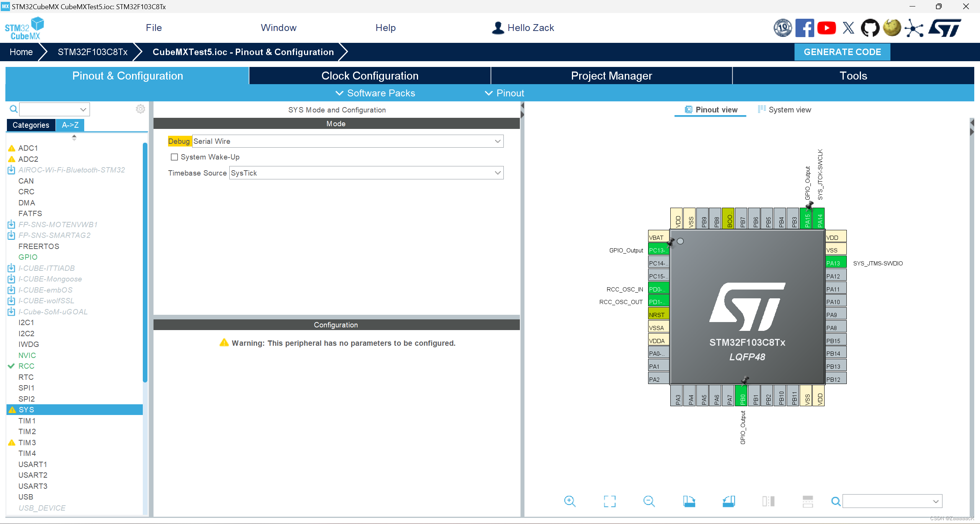The image size is (980, 524).
Task: Select the Pinout & Configuration tab
Action: click(127, 76)
